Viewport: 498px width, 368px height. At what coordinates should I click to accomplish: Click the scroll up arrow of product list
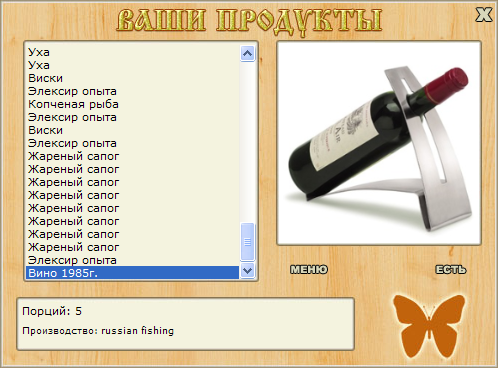click(247, 53)
